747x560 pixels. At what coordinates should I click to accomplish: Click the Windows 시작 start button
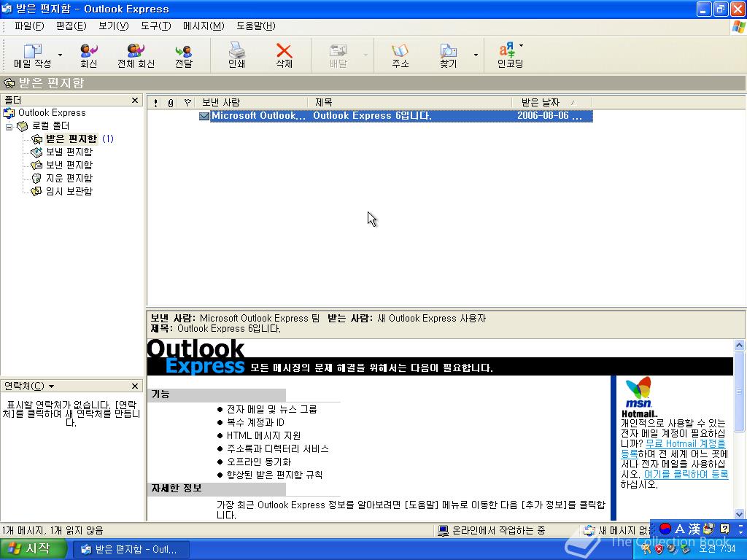tap(32, 549)
